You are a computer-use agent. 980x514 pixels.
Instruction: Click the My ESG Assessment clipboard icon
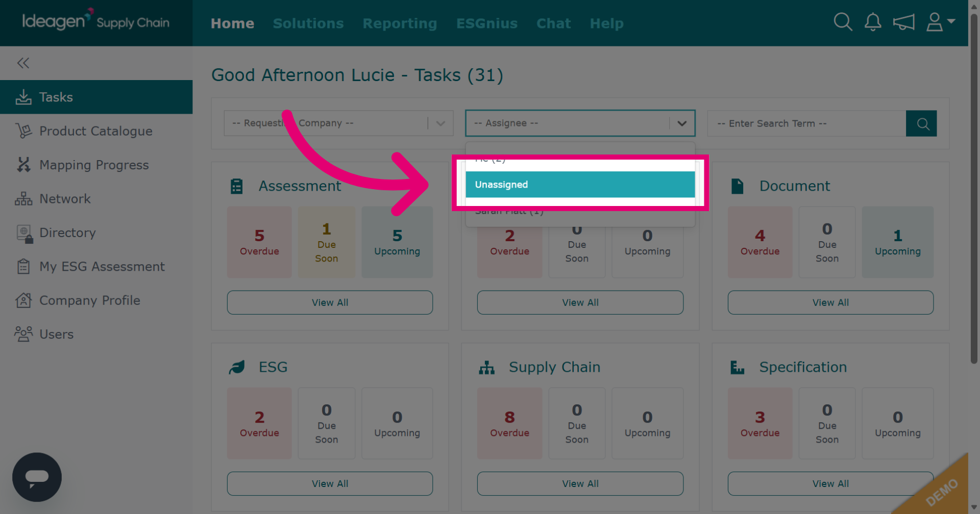click(23, 266)
